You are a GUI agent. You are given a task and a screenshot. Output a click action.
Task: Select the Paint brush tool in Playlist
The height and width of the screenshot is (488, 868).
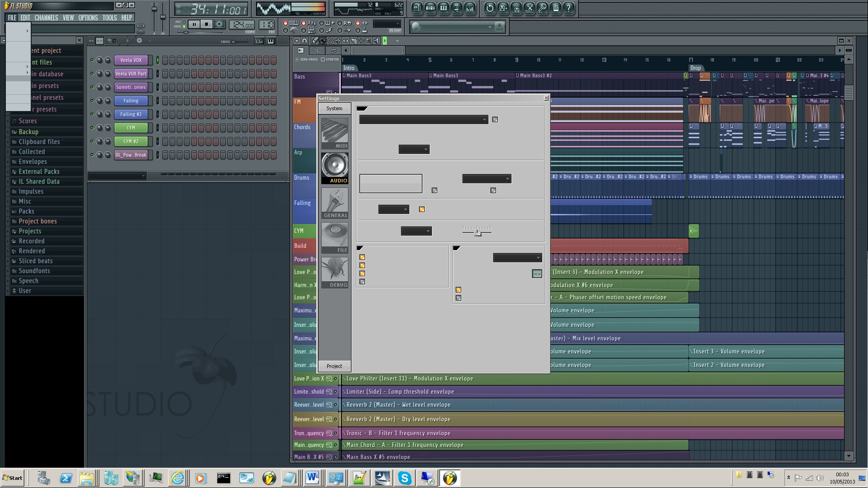[x=323, y=41]
